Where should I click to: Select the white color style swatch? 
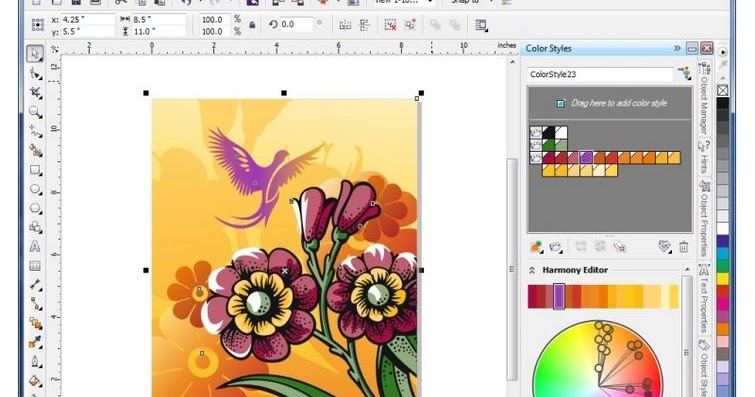pos(561,132)
